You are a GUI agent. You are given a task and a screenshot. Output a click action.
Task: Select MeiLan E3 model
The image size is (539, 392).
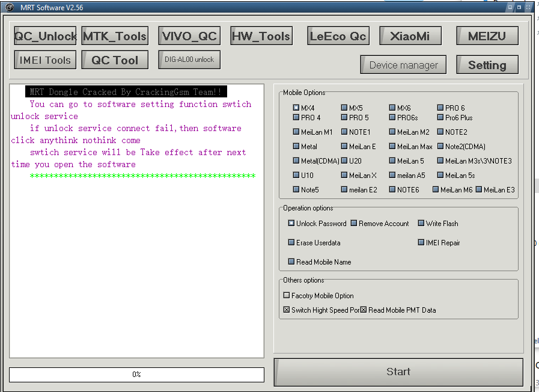[x=495, y=190]
